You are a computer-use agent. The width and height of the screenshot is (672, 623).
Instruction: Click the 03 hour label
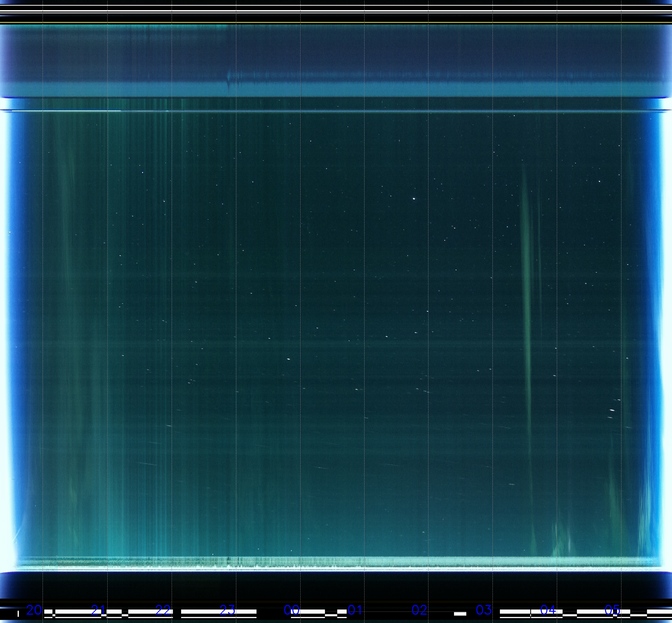(484, 610)
